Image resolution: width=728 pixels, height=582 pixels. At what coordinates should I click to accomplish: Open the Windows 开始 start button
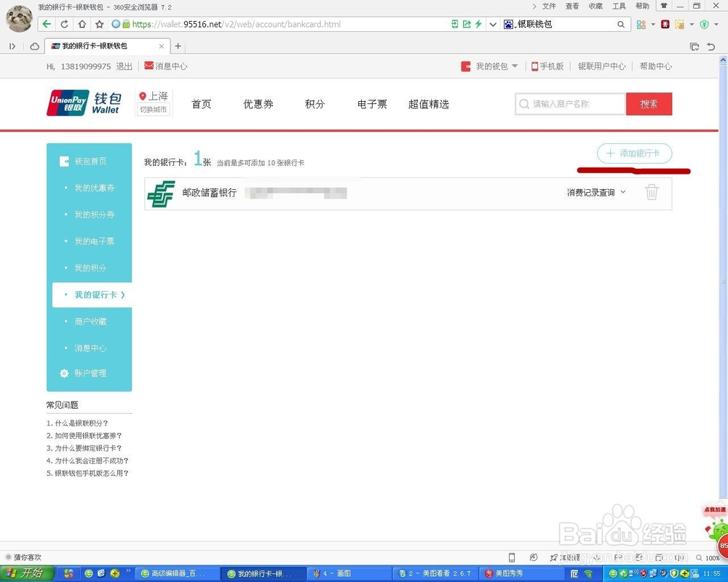click(x=27, y=573)
